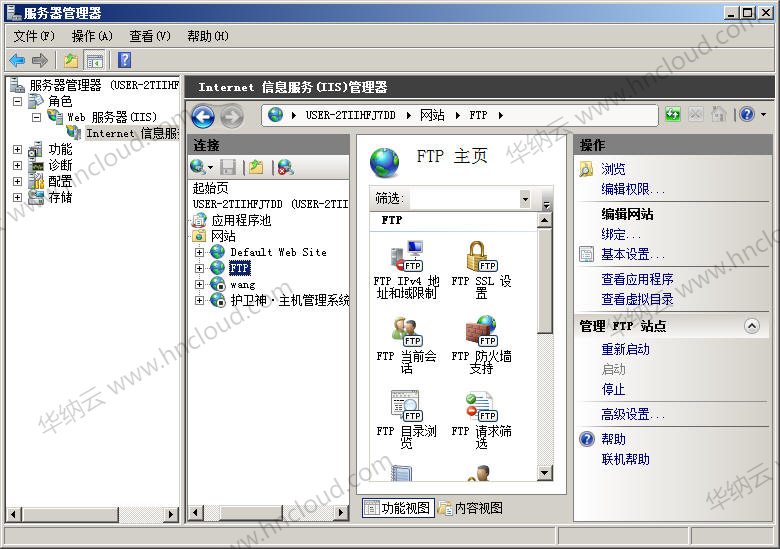Click the IIS back navigation arrow

[203, 116]
